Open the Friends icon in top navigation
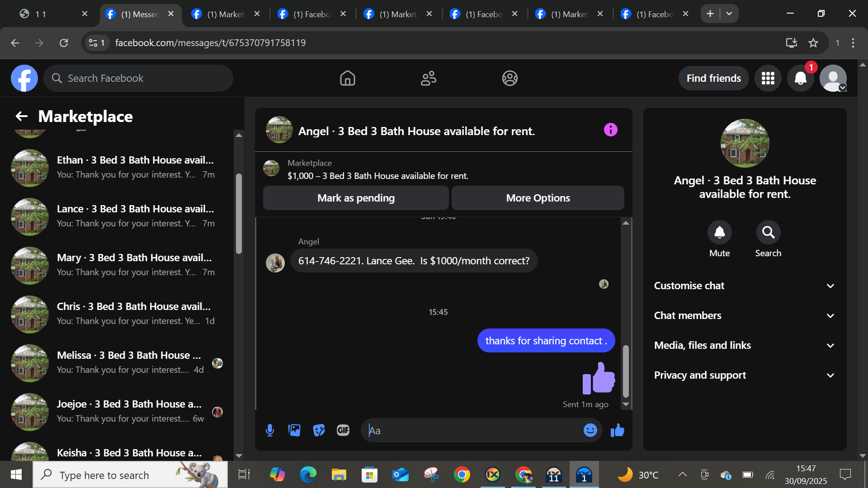This screenshot has width=868, height=488. [x=429, y=78]
